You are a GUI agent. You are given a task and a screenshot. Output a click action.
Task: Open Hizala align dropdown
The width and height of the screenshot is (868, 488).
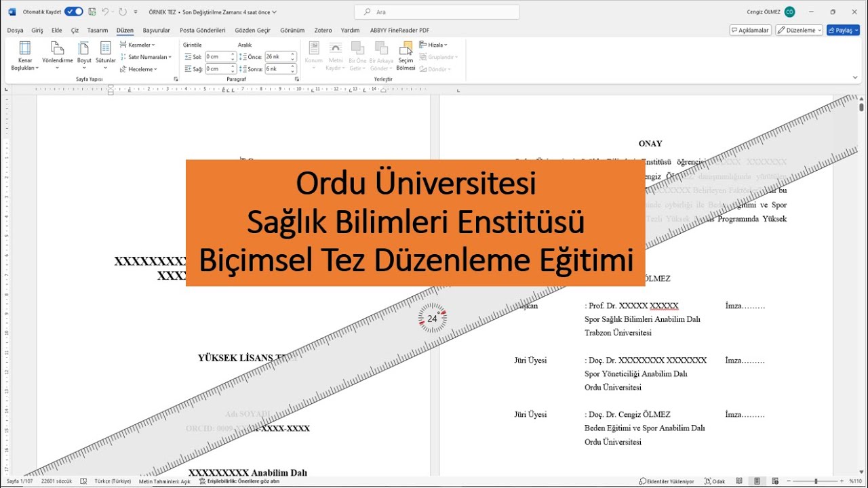[433, 45]
